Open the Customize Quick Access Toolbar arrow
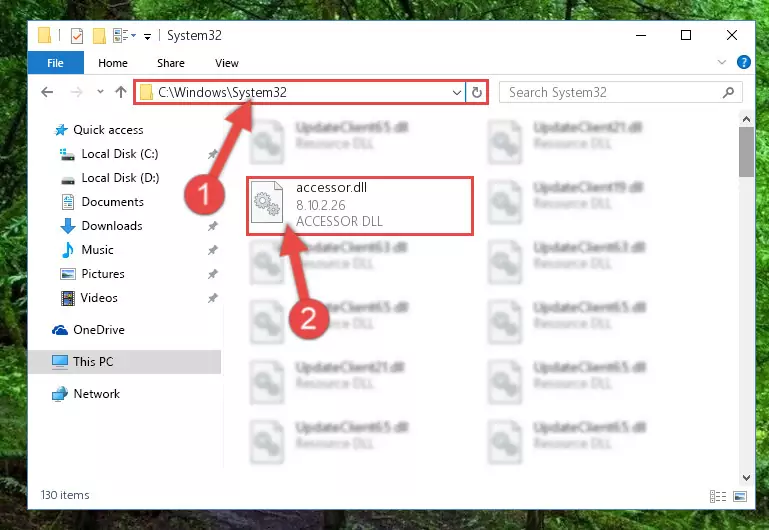The width and height of the screenshot is (769, 530). (x=147, y=36)
